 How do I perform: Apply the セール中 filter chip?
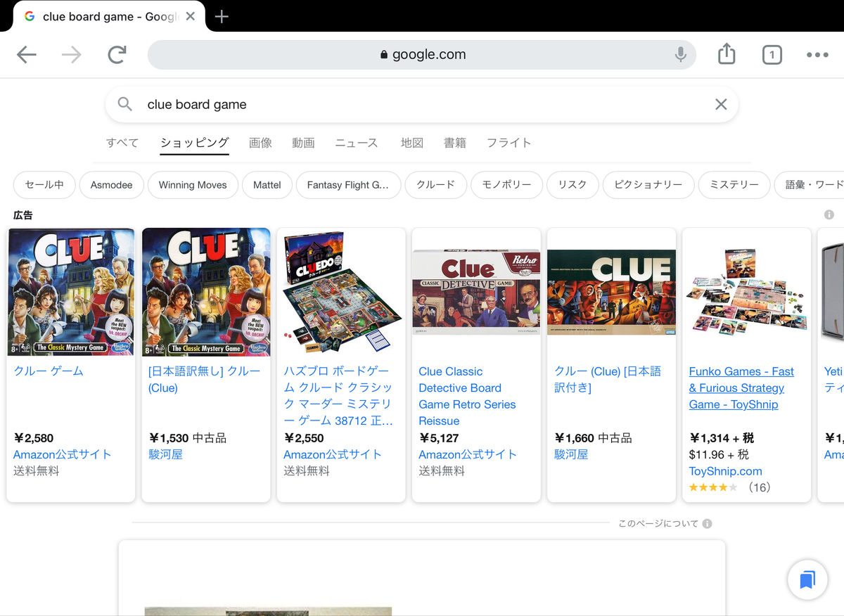[x=44, y=185]
